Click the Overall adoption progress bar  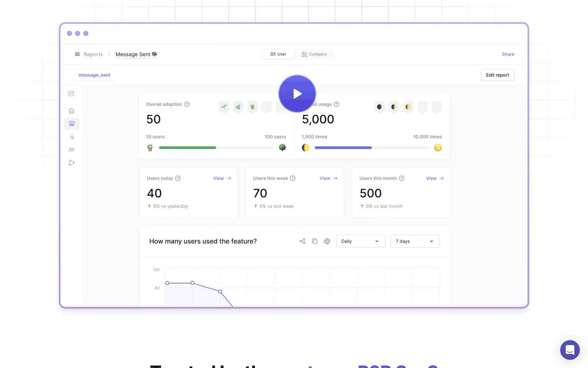tap(216, 148)
